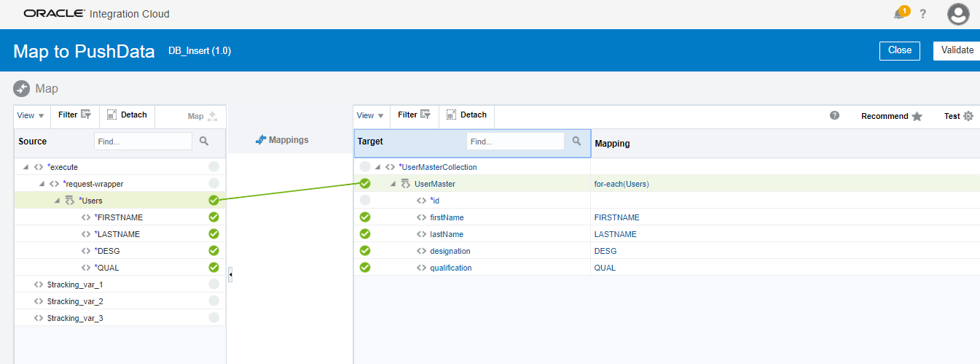
Task: Collapse the source panel splitter arrow
Action: point(230,274)
